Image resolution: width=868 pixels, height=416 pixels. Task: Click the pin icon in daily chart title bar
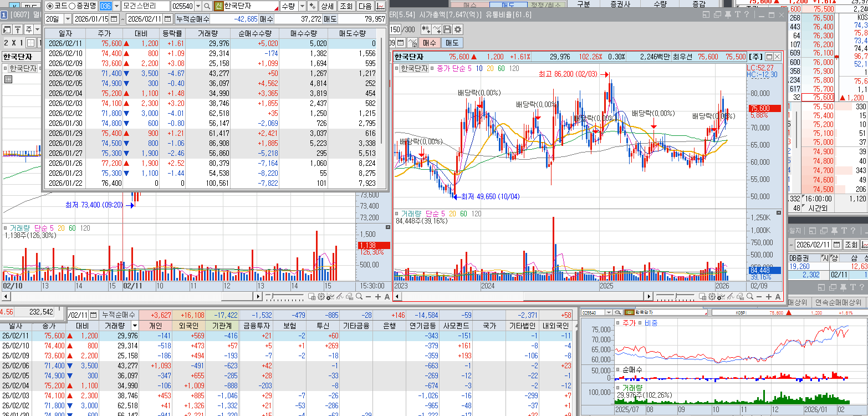pos(729,14)
